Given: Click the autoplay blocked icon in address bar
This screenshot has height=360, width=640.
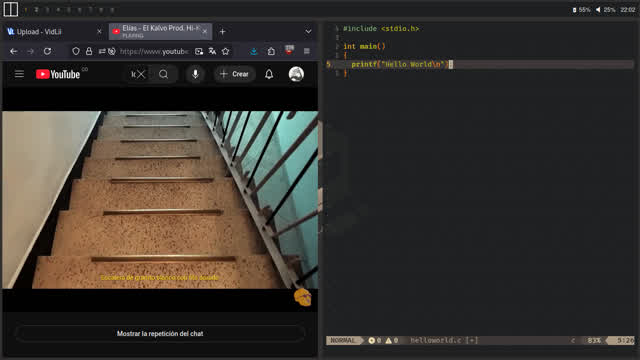Looking at the screenshot, I should [x=111, y=51].
